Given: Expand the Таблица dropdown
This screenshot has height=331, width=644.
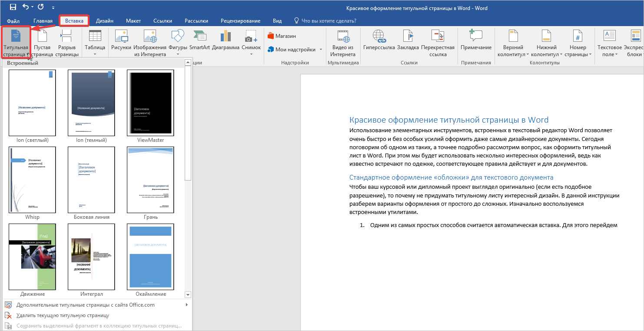Looking at the screenshot, I should tap(95, 54).
